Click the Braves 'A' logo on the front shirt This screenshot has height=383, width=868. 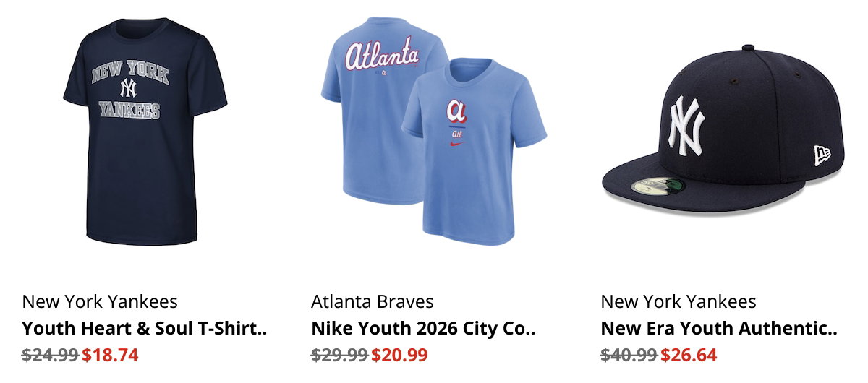pyautogui.click(x=456, y=111)
